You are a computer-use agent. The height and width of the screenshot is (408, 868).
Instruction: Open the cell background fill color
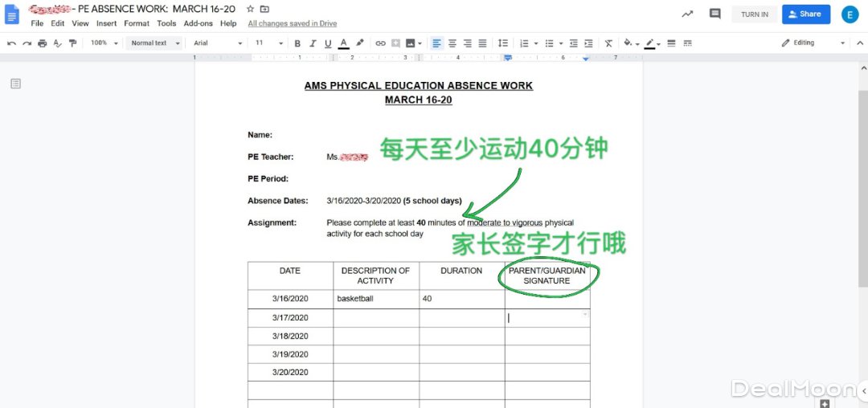628,43
